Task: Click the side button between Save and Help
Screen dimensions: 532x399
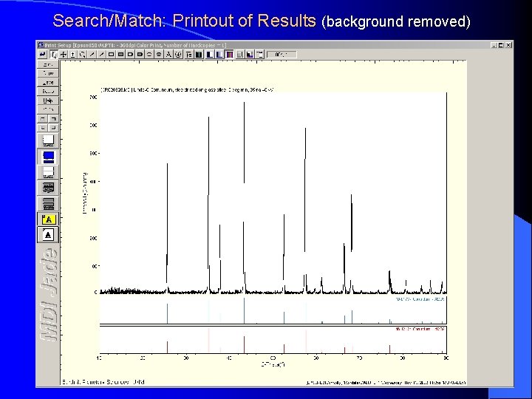Action: (x=48, y=92)
